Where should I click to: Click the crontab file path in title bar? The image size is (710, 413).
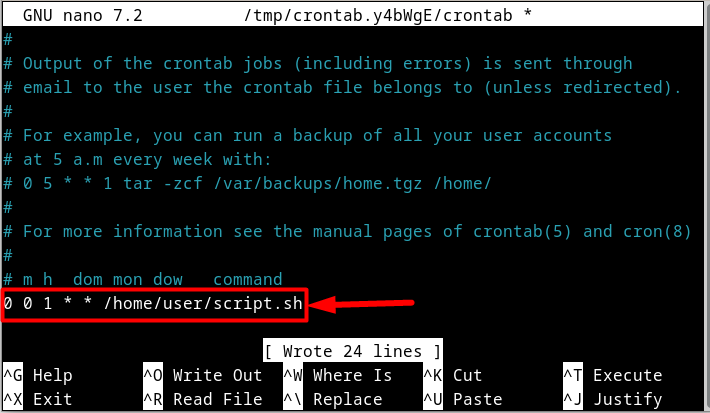[378, 15]
